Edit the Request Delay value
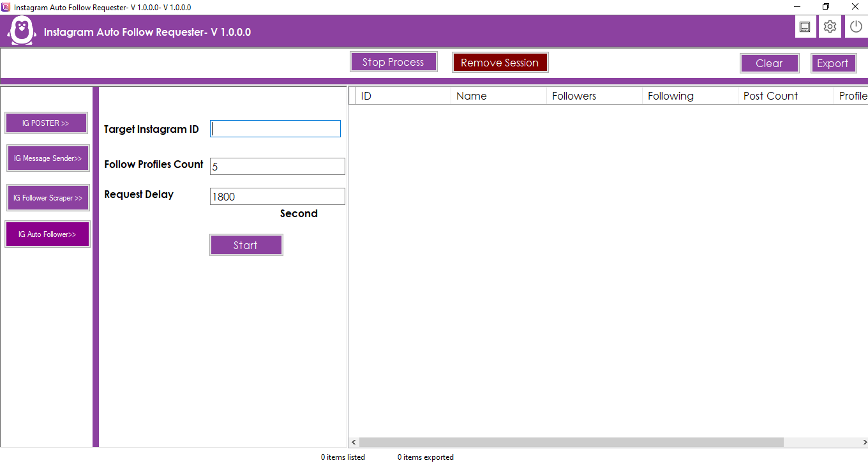Screen dimensions: 868x463 277,196
